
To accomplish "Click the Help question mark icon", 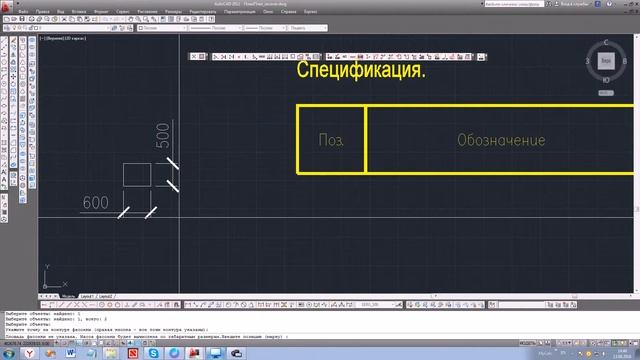I will click(609, 4).
